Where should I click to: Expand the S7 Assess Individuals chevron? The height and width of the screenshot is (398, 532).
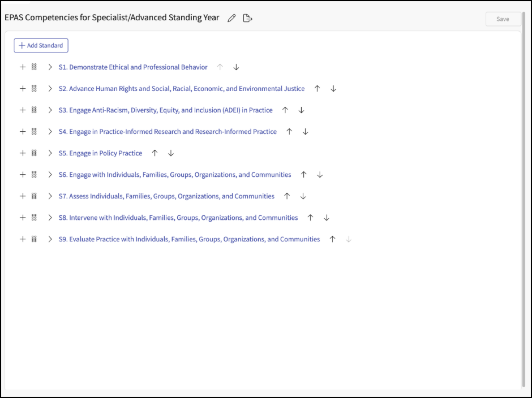pyautogui.click(x=50, y=196)
